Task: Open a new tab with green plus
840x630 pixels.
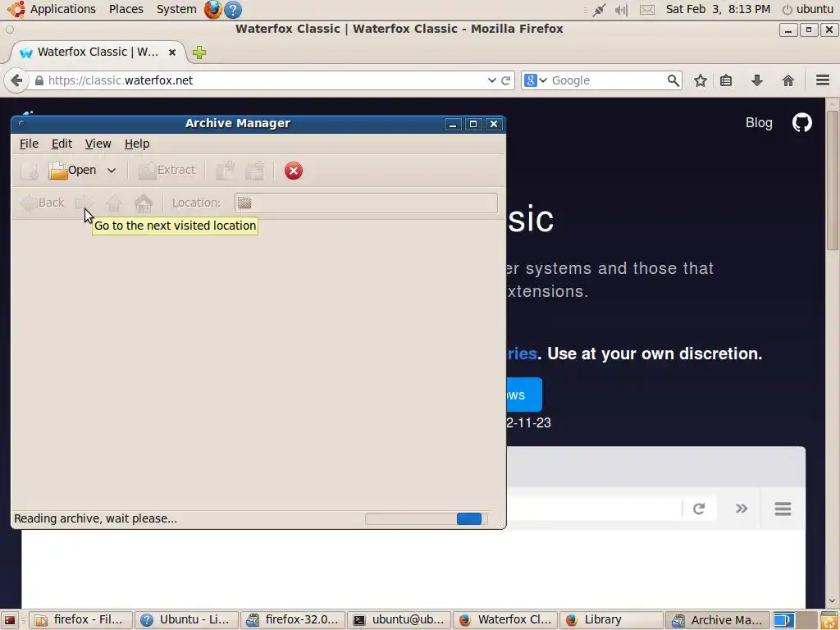Action: pos(199,52)
